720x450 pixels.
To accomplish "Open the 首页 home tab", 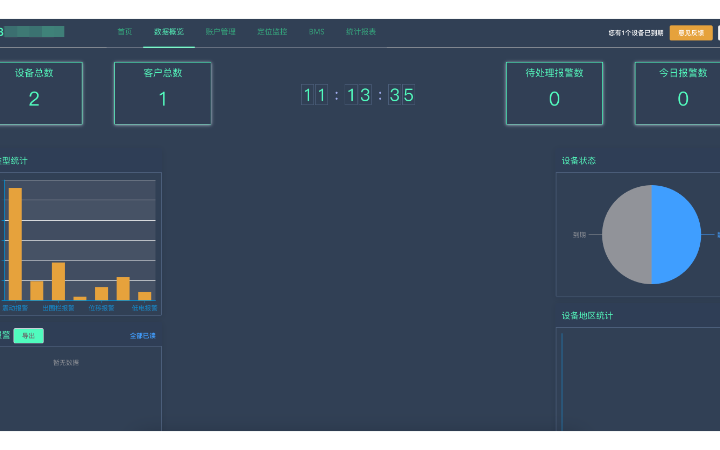I will [x=124, y=32].
